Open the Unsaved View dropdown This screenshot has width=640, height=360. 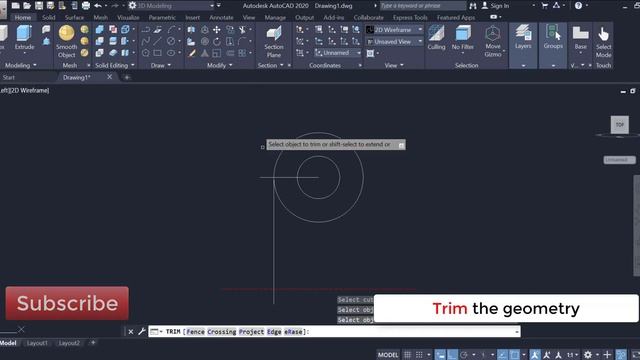click(394, 42)
